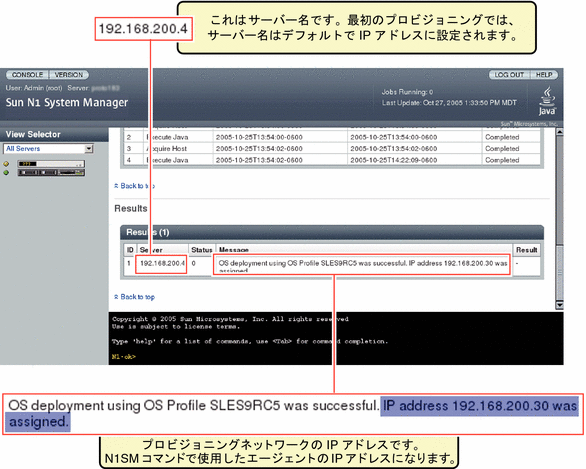Click Execute Java step in row 2

pos(167,137)
